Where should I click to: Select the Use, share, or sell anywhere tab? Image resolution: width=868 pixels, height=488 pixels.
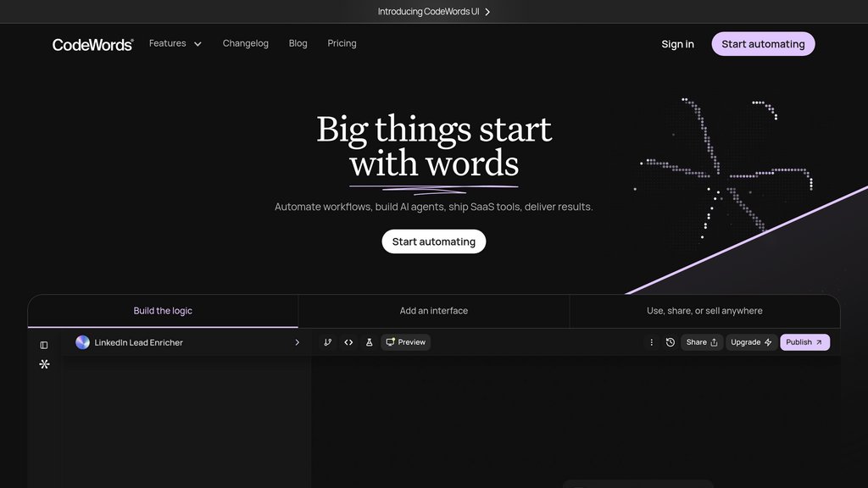click(x=704, y=311)
